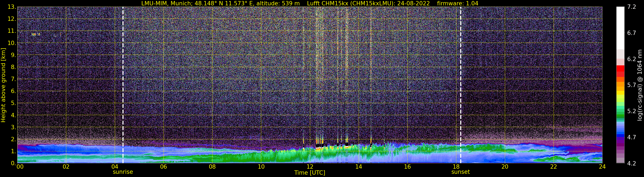The width and height of the screenshot is (644, 177).
Task: Click the '12' time tick label
Action: (310, 167)
